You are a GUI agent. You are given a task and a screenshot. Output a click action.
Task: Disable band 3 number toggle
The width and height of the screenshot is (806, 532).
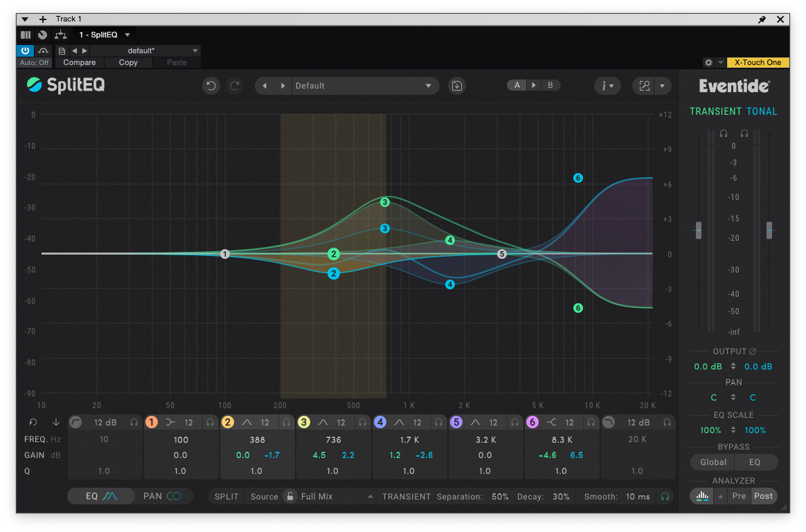click(x=304, y=422)
